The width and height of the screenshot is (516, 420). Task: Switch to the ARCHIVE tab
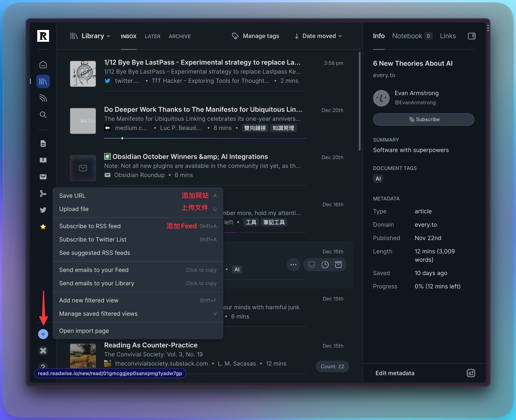tap(180, 36)
